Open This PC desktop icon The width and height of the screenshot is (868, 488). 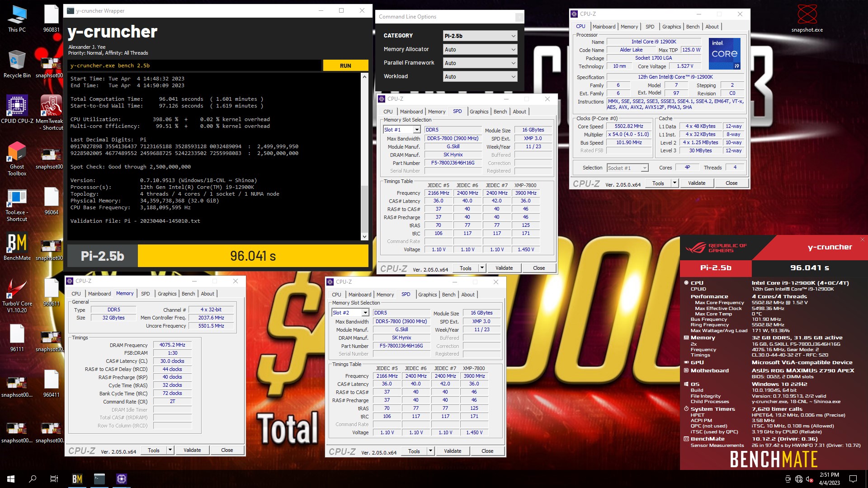[17, 19]
